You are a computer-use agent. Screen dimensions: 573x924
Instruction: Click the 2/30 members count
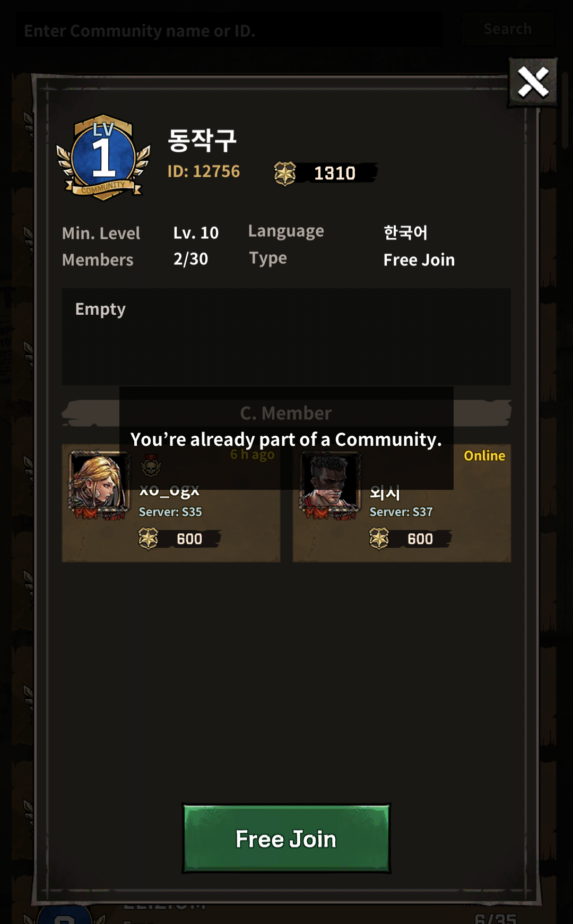click(191, 259)
